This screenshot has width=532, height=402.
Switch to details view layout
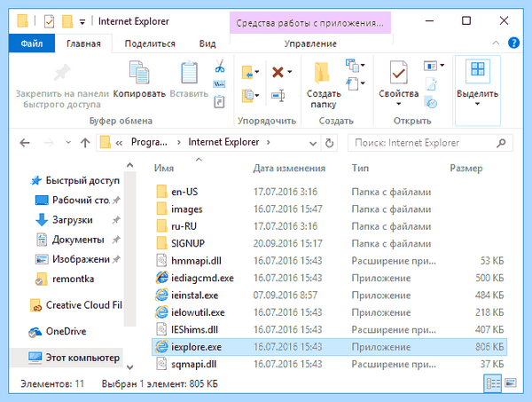point(493,383)
